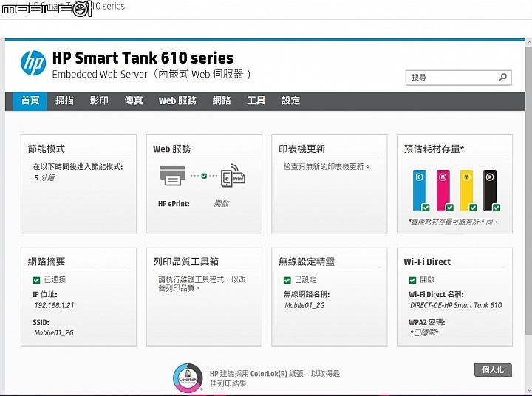This screenshot has height=396, width=532.
Task: Click SSID value in 網路摘要 card
Action: (x=54, y=333)
